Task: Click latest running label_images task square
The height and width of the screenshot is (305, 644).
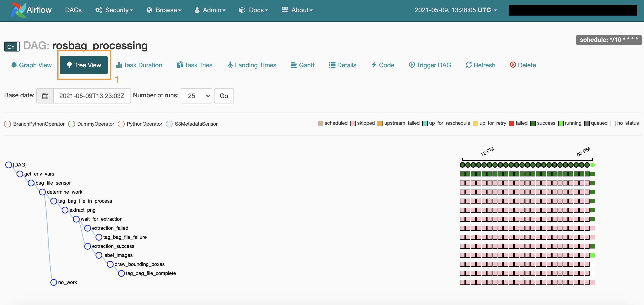Action: 592,255
